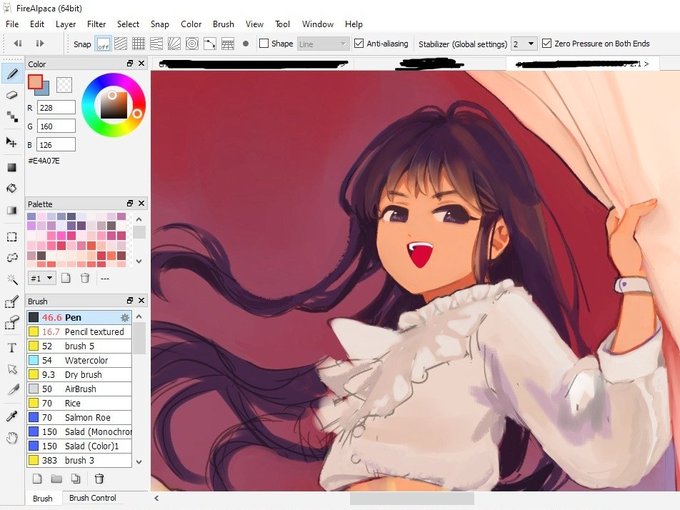
Task: Open the palette #1 dropdown
Action: (x=42, y=278)
